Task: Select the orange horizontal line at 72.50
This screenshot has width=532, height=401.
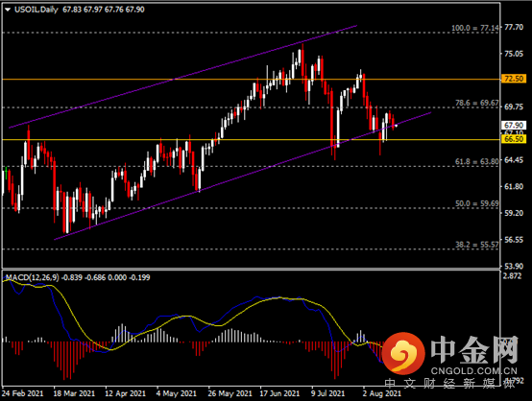Action: pos(251,80)
